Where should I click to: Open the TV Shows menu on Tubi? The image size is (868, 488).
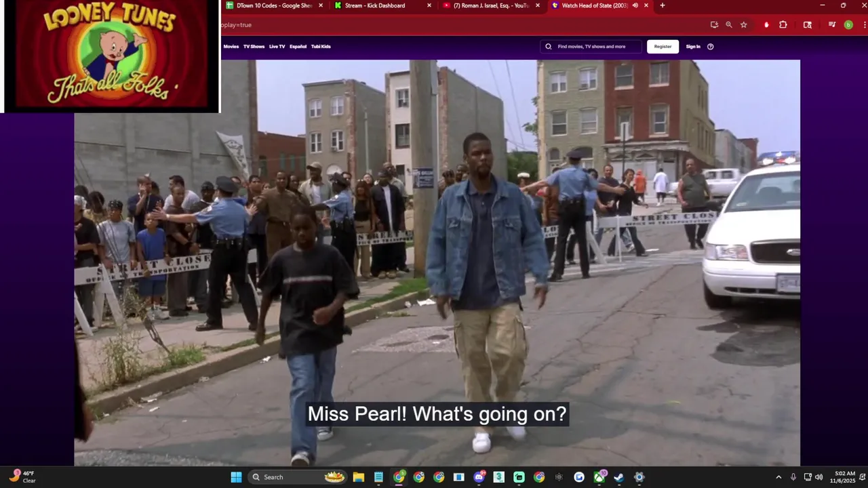[x=254, y=47]
